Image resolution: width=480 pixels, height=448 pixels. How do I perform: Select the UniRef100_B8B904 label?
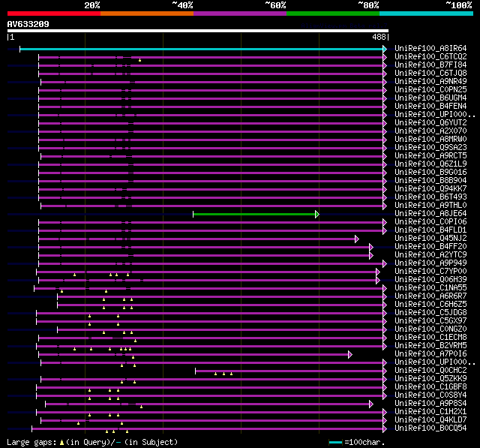pyautogui.click(x=430, y=181)
